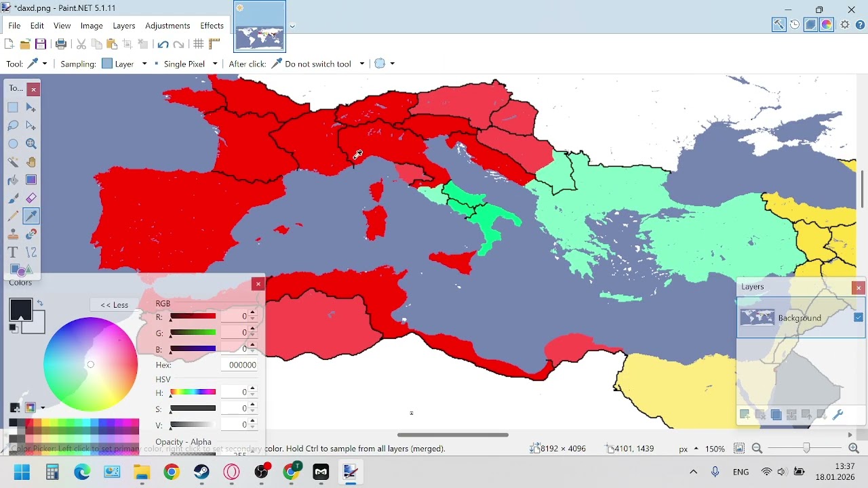Toggle the rulers icon
868x488 pixels.
coord(214,44)
